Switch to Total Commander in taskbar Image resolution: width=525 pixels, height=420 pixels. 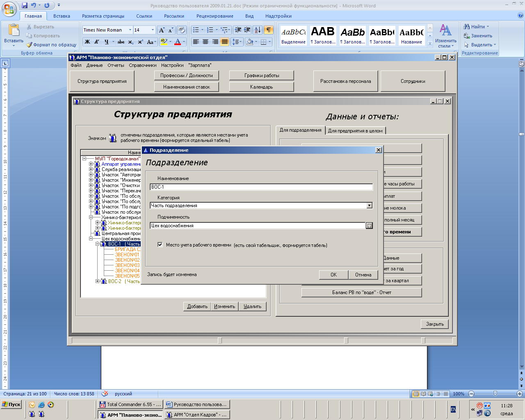[130, 404]
